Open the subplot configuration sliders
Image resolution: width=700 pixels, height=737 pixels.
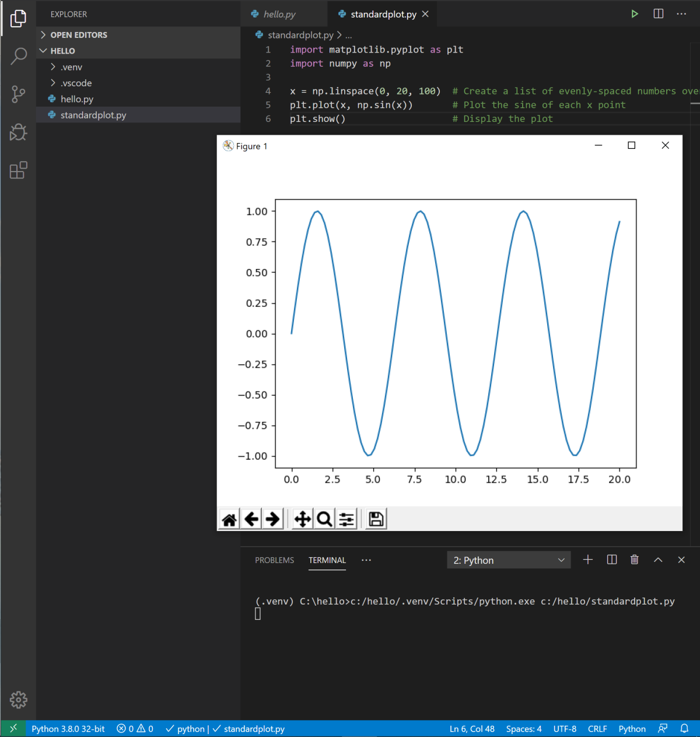[346, 518]
